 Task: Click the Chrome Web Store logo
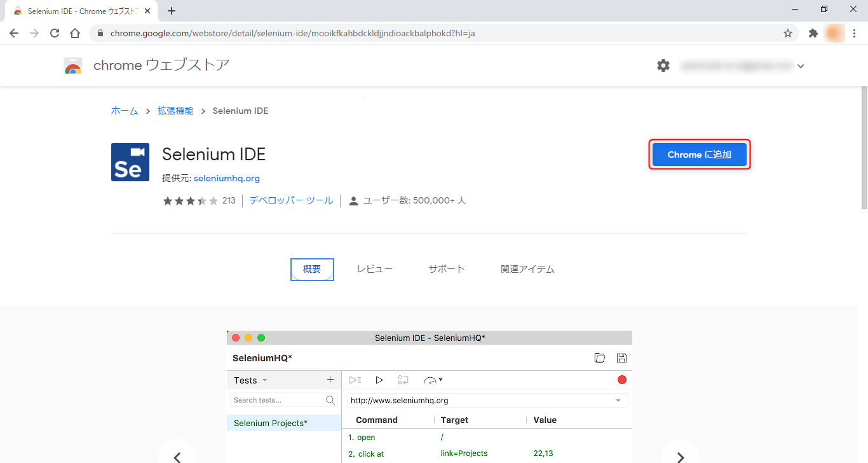click(73, 66)
